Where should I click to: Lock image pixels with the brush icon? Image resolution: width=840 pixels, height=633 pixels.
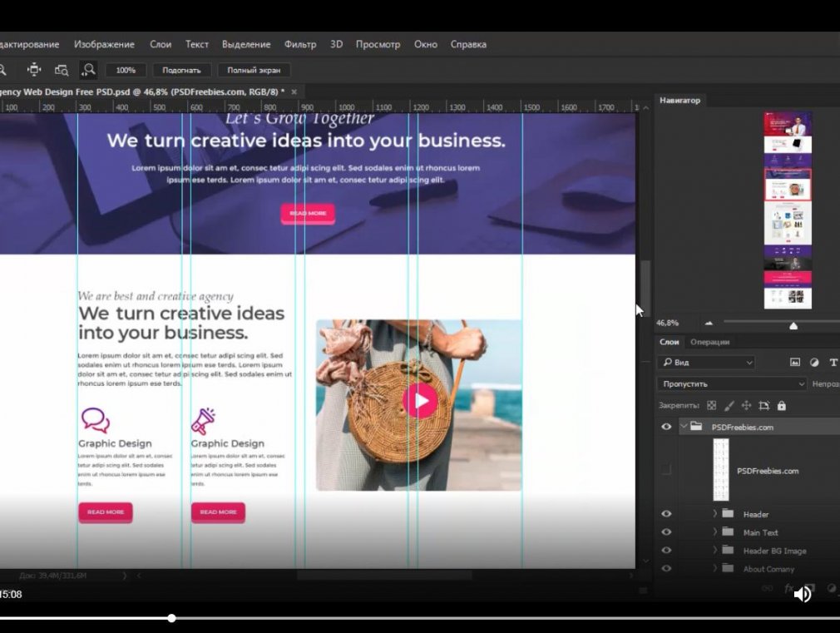pos(729,406)
